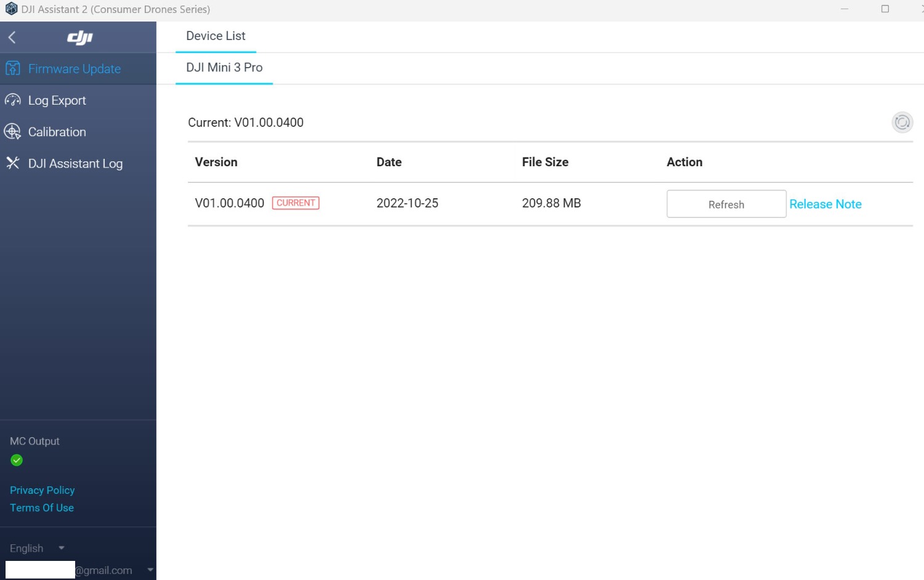The image size is (924, 580).
Task: Click the back arrow in the sidebar
Action: pyautogui.click(x=12, y=37)
